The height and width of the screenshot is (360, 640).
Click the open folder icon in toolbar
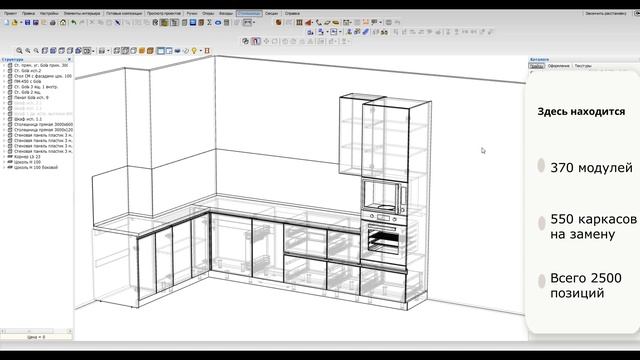click(x=14, y=22)
